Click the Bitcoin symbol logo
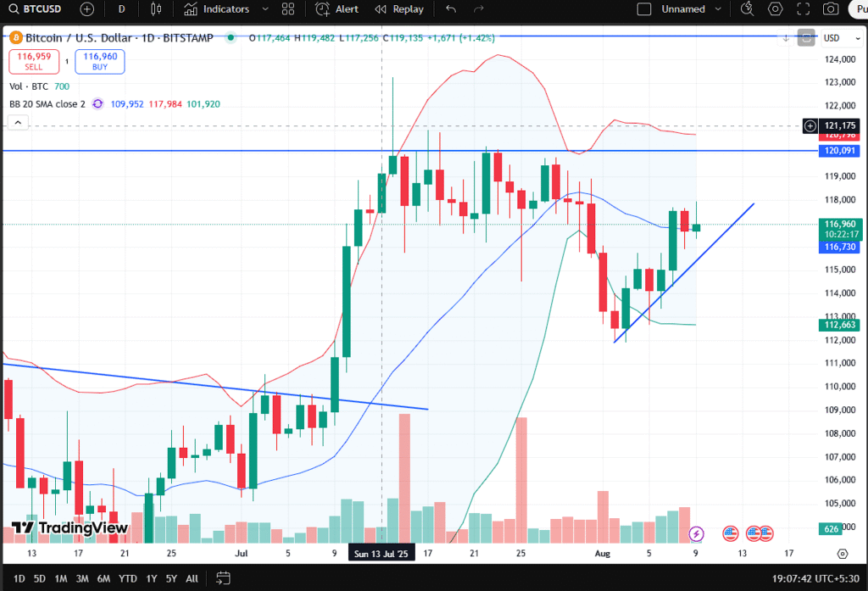Image resolution: width=868 pixels, height=591 pixels. click(x=15, y=37)
